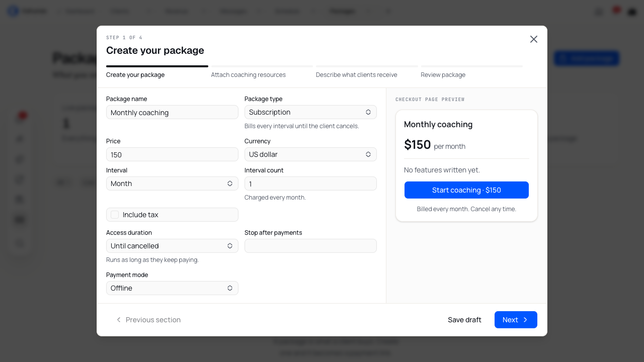This screenshot has height=362, width=644.
Task: Click the Price field containing 150
Action: coord(172,154)
